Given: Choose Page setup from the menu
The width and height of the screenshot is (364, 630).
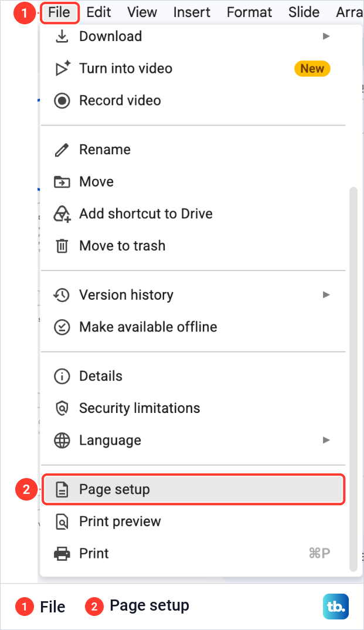Looking at the screenshot, I should (x=193, y=489).
